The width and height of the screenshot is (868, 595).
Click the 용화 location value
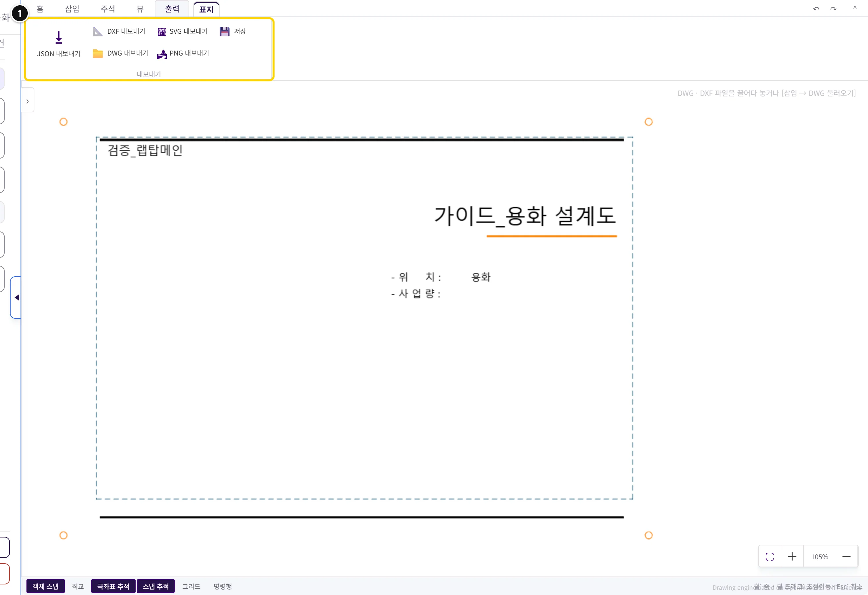[481, 277]
